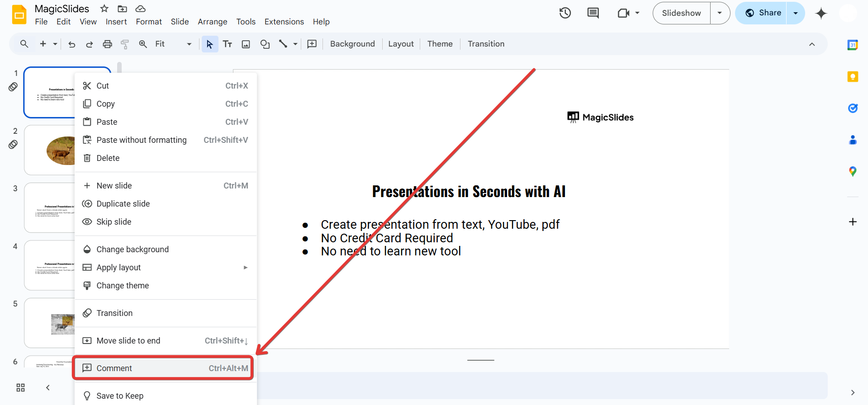
Task: Open the Gemini sparkle assistant
Action: tap(821, 13)
